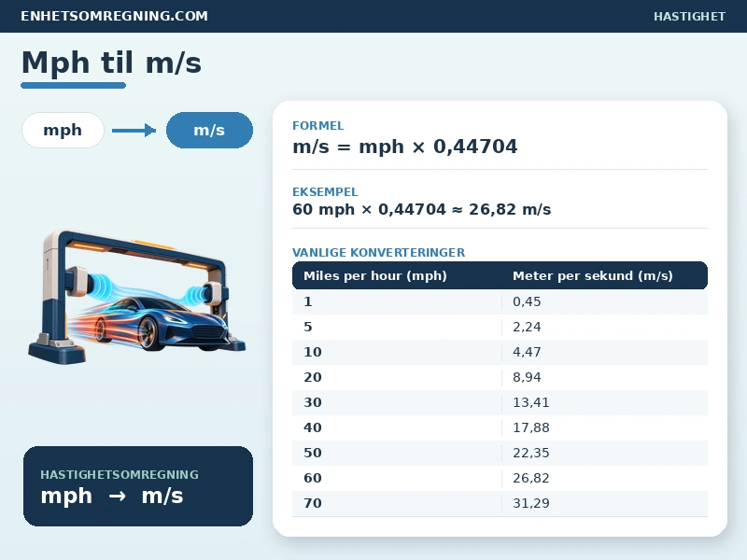This screenshot has width=747, height=560.
Task: Click the Mph til m/s heading
Action: [x=111, y=63]
